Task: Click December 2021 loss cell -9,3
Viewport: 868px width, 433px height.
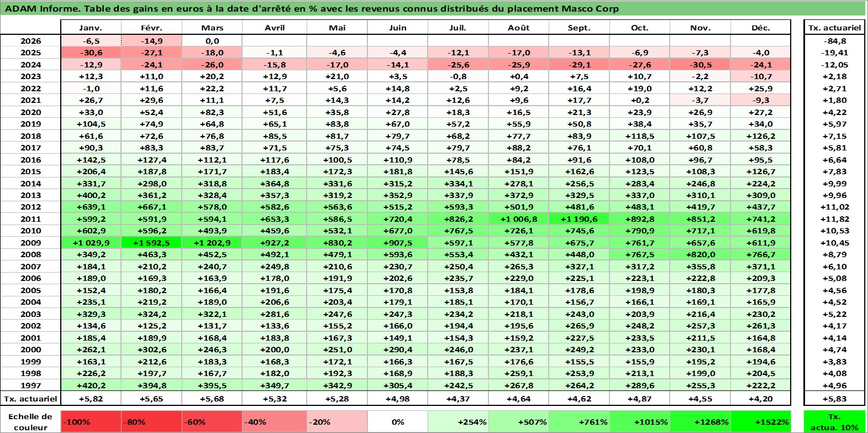Action: [761, 100]
